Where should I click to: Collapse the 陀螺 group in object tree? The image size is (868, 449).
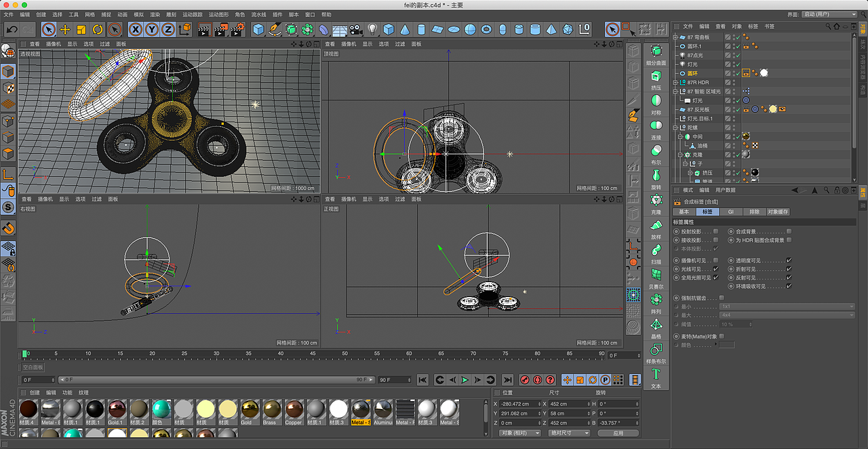[x=675, y=128]
